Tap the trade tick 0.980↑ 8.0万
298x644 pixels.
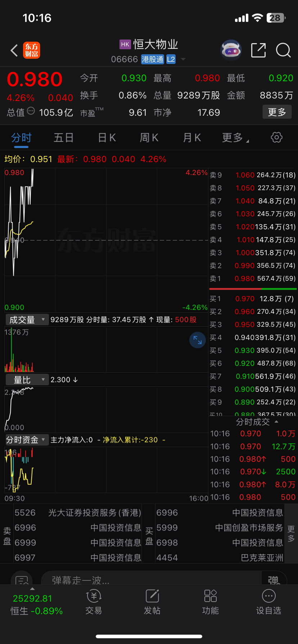tap(253, 484)
